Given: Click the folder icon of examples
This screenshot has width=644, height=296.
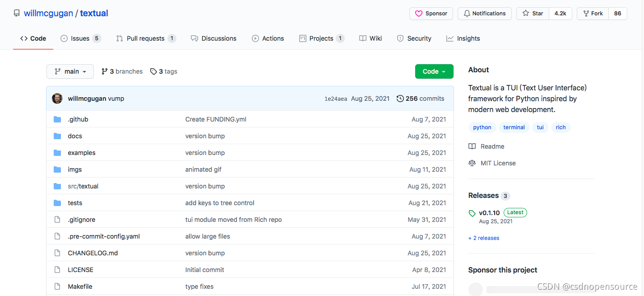Looking at the screenshot, I should pos(57,153).
